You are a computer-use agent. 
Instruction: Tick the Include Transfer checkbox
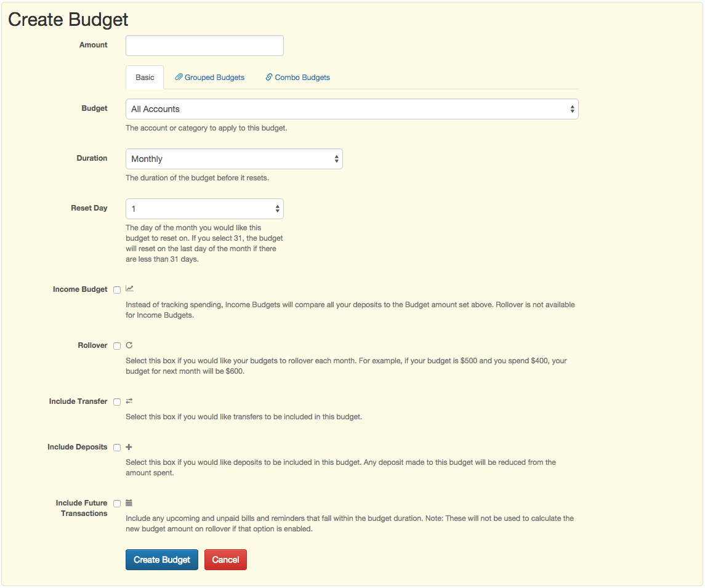coord(117,402)
